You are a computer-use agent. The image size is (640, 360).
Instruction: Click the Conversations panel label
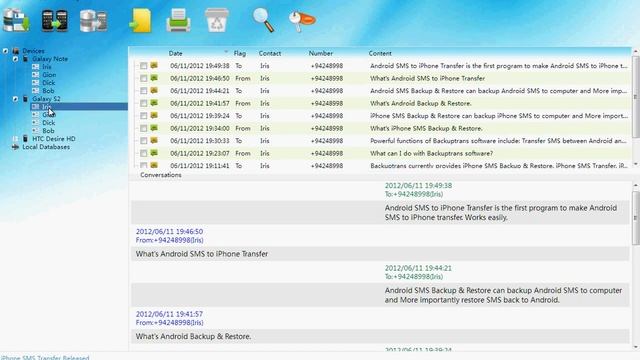pyautogui.click(x=160, y=175)
